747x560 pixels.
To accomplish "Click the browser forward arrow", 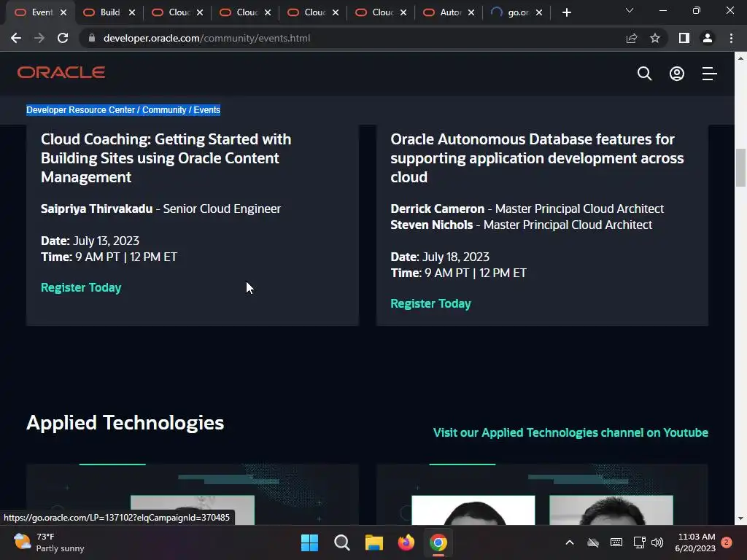I will click(x=39, y=38).
